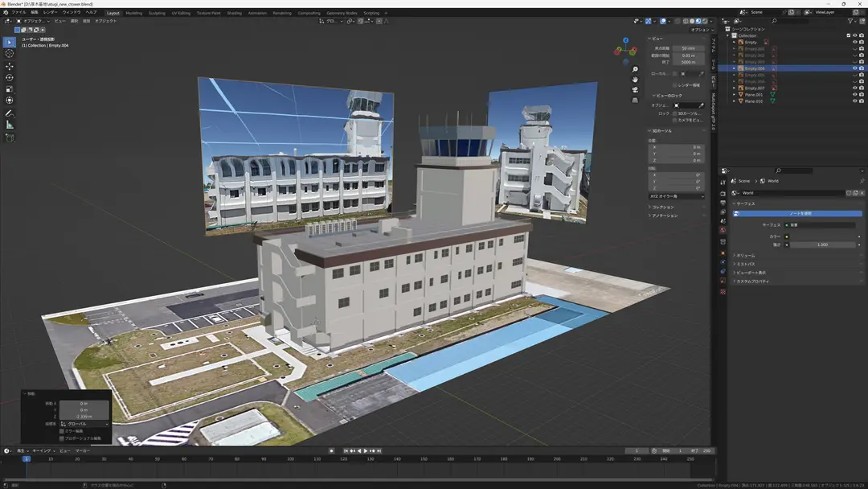Activate the Transform tool

pos(10,101)
